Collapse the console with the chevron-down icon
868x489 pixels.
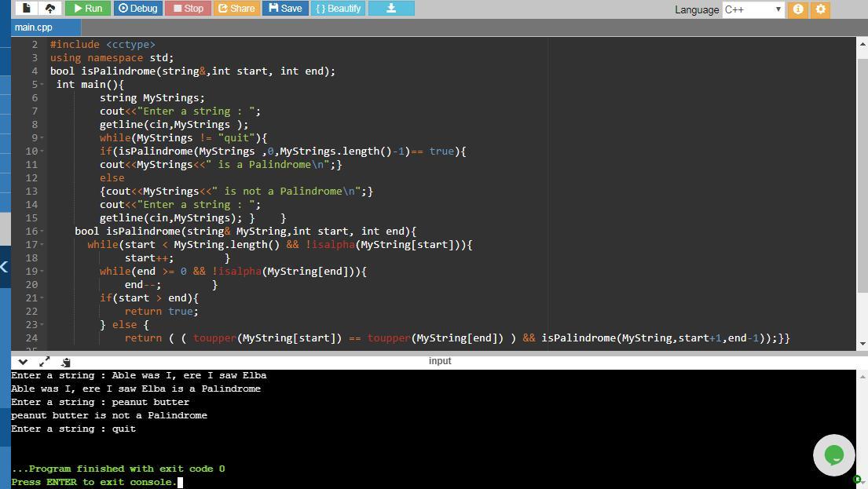coord(23,361)
